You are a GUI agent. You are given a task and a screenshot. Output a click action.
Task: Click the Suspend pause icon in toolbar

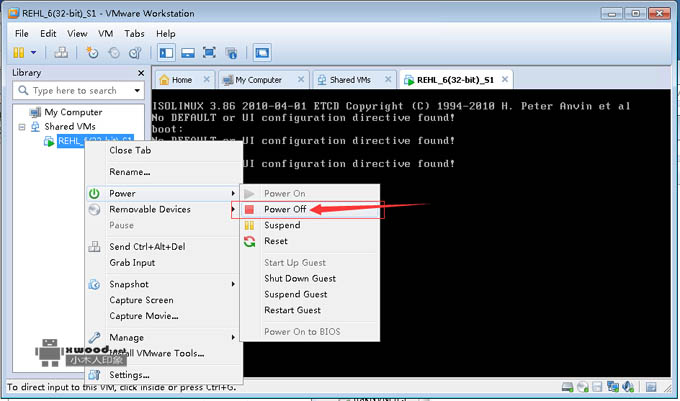[18, 53]
